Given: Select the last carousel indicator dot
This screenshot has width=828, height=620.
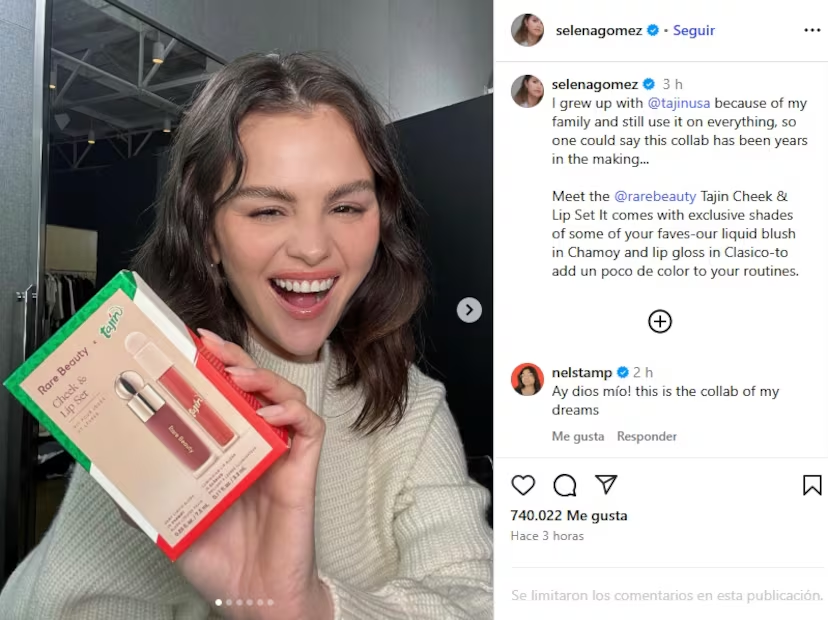Looking at the screenshot, I should point(270,602).
